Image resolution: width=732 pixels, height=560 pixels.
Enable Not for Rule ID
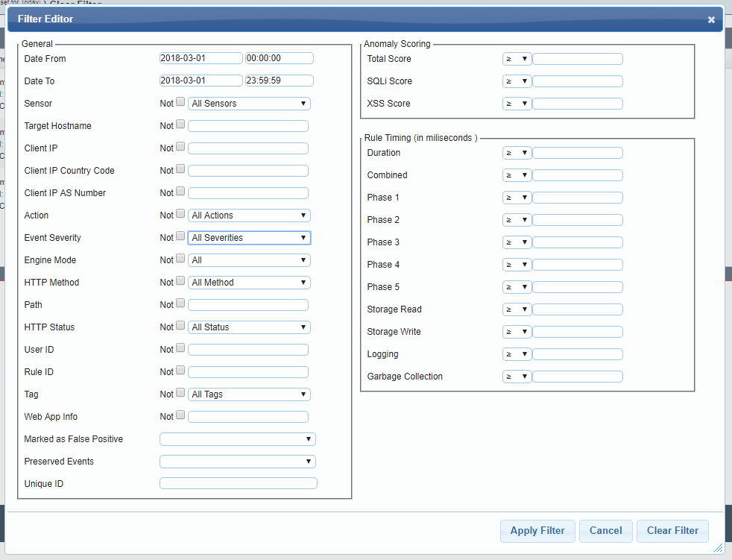pyautogui.click(x=180, y=371)
